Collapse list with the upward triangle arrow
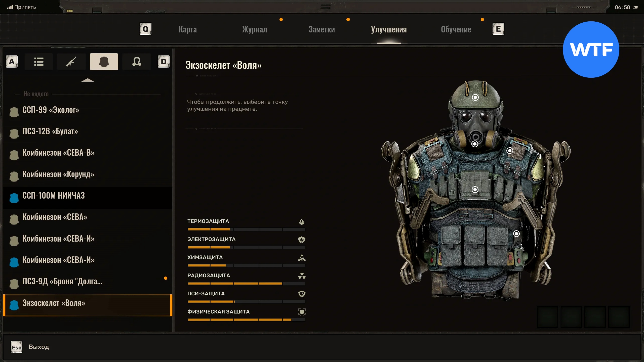 tap(88, 80)
